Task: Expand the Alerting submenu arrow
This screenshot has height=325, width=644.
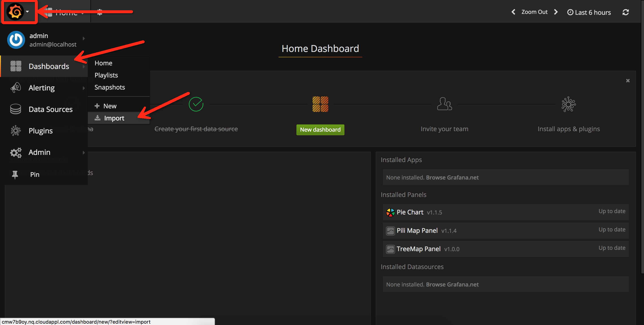Action: (84, 88)
